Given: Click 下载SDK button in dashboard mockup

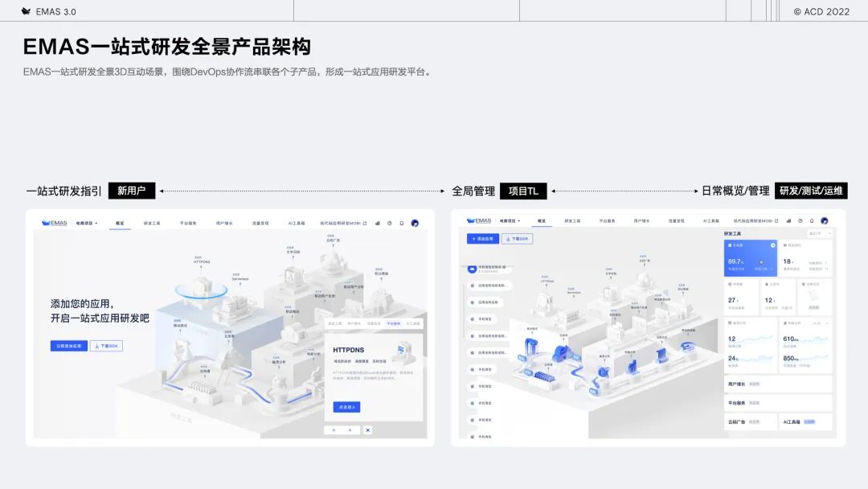Looking at the screenshot, I should (517, 239).
